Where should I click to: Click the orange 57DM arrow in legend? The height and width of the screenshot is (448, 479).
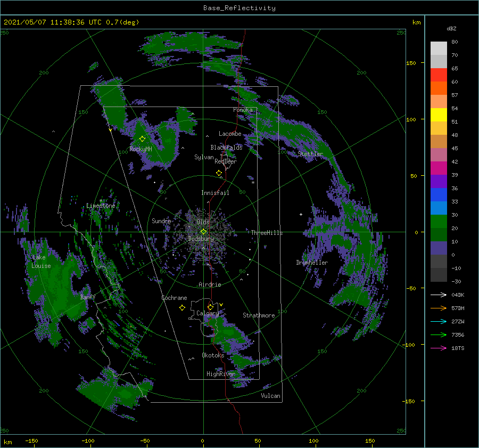[439, 308]
